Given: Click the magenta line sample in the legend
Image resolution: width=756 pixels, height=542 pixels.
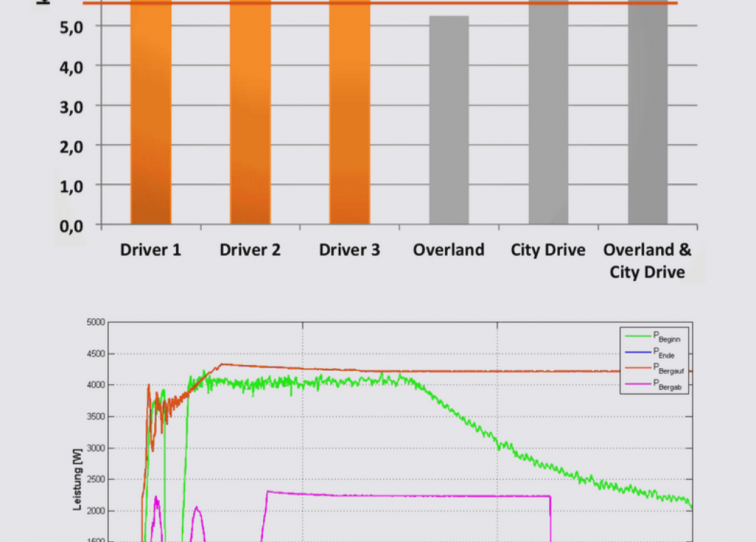Looking at the screenshot, I should click(638, 384).
